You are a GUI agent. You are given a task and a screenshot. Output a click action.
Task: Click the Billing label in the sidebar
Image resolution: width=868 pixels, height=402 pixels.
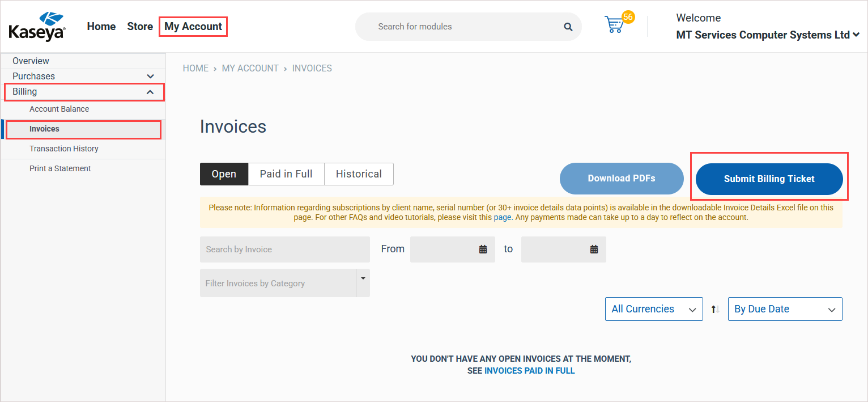(x=25, y=92)
